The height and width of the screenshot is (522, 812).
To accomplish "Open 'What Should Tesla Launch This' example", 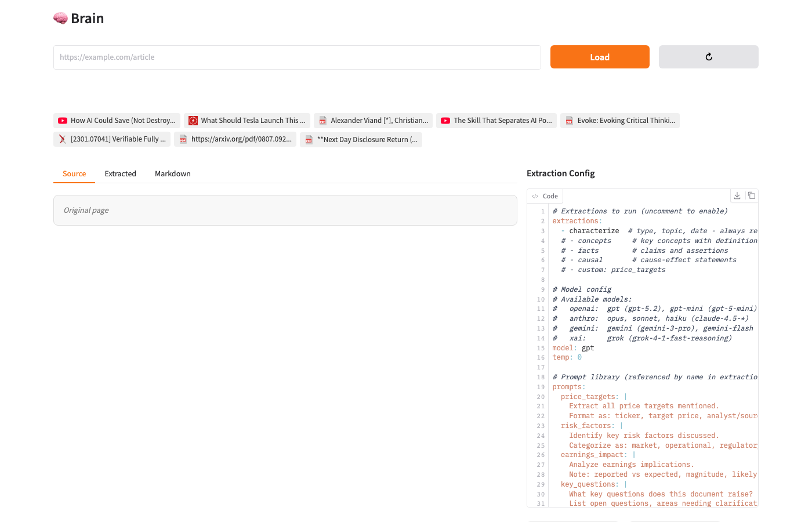I will click(x=247, y=121).
